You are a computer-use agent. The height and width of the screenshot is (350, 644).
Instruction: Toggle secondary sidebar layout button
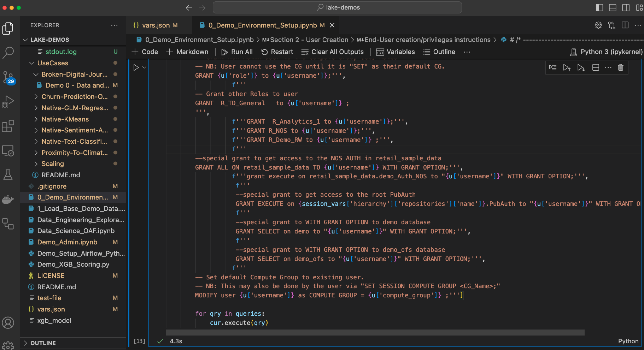point(626,7)
